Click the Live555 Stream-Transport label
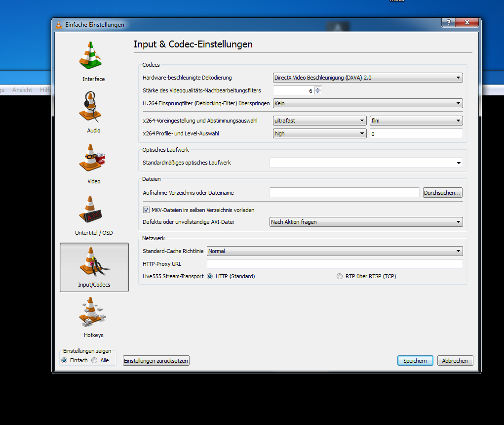 173,276
